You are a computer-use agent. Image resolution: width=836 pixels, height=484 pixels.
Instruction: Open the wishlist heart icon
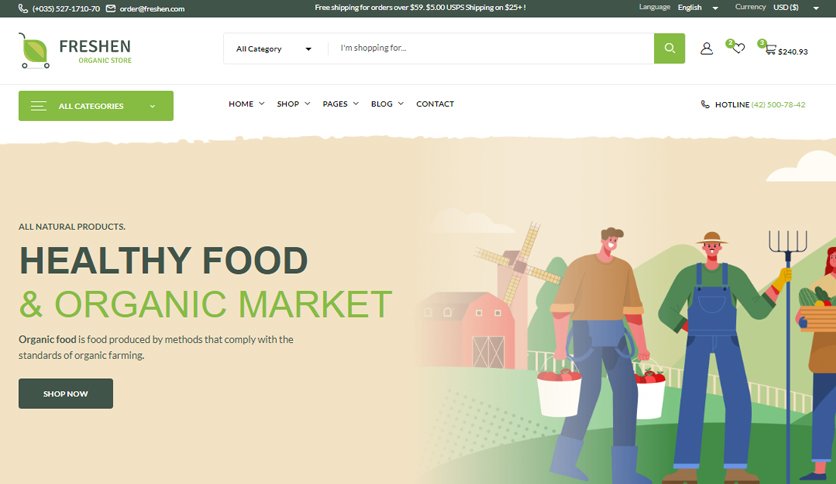click(738, 49)
